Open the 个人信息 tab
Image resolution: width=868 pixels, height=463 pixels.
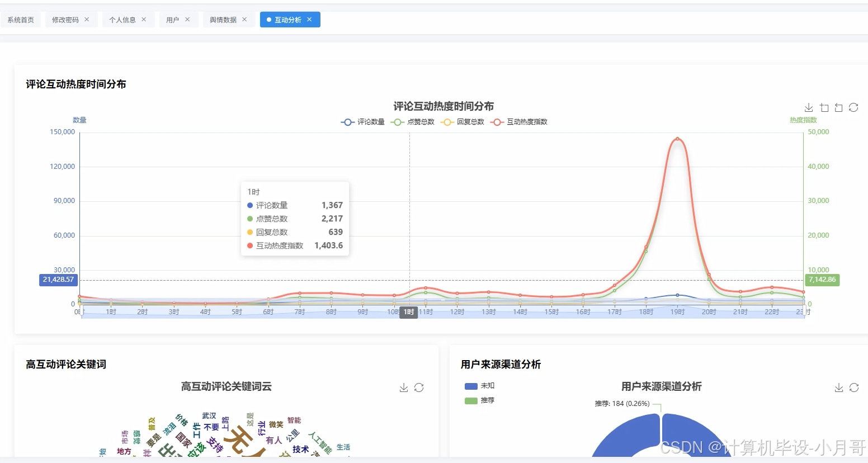click(x=124, y=19)
